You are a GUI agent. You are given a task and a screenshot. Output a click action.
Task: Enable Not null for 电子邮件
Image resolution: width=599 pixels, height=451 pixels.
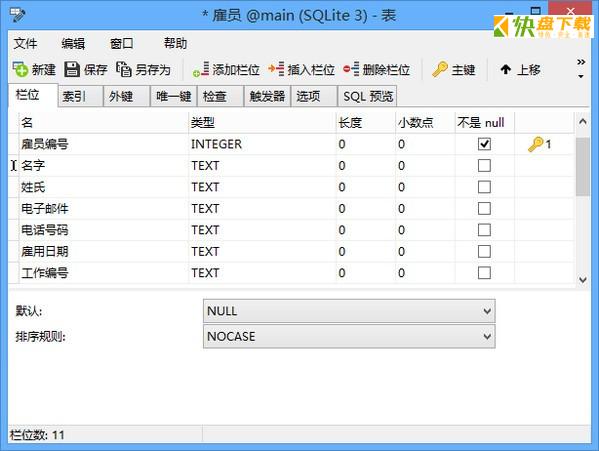pyautogui.click(x=484, y=209)
